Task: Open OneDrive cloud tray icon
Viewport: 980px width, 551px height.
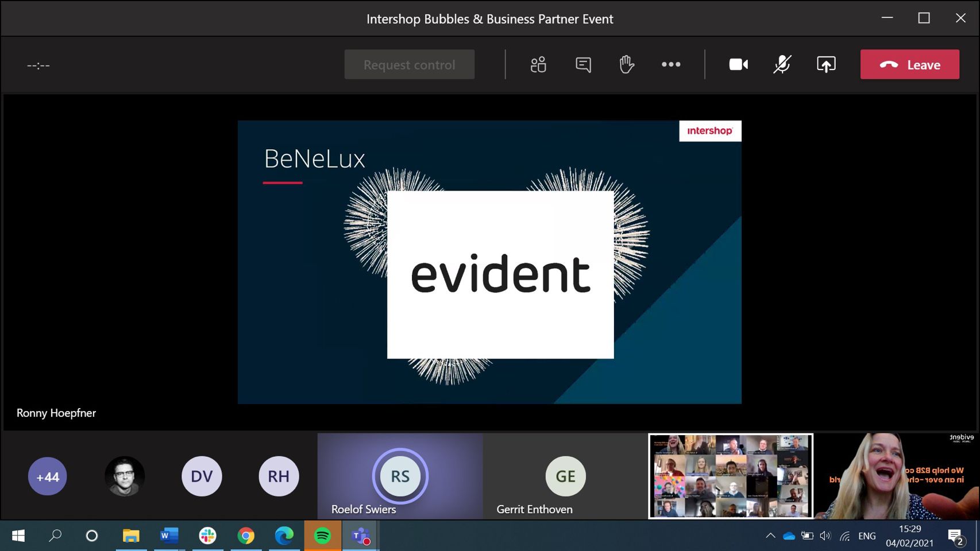Action: click(789, 536)
